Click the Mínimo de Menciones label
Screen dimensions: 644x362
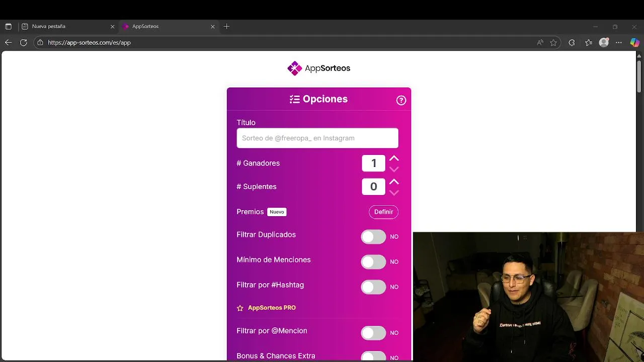[274, 260]
